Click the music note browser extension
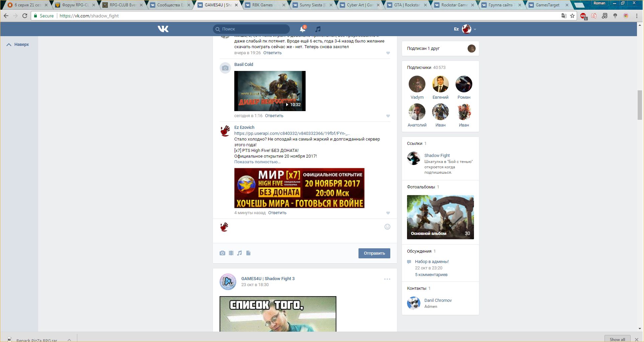This screenshot has width=644, height=342. 605,16
